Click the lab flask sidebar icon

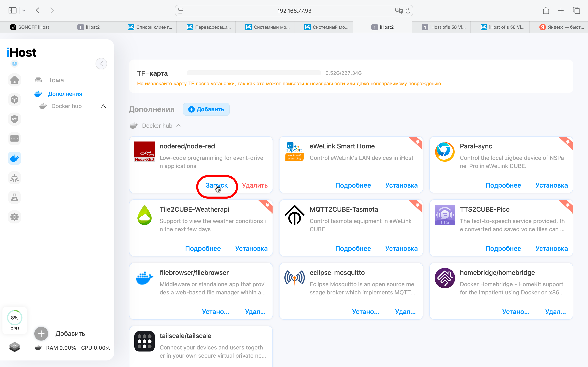click(14, 197)
